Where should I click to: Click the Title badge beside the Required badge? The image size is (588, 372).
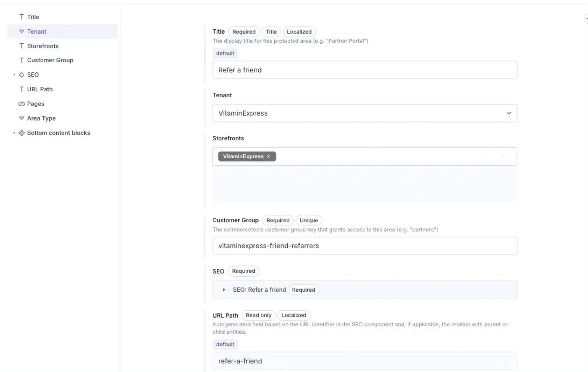271,32
